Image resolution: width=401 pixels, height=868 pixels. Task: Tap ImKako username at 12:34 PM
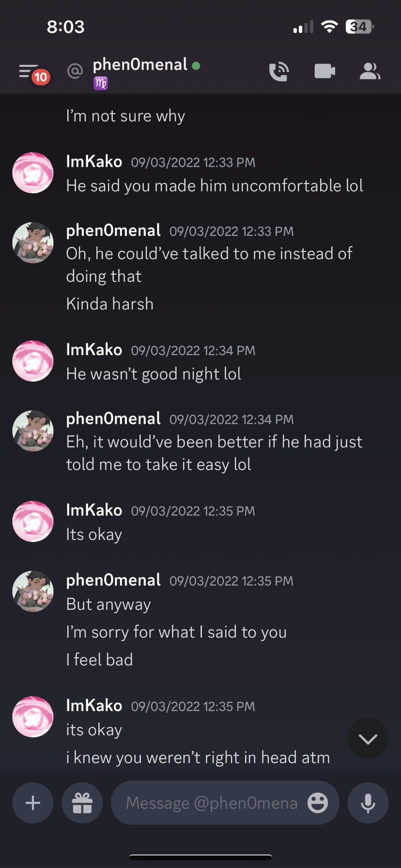point(94,350)
